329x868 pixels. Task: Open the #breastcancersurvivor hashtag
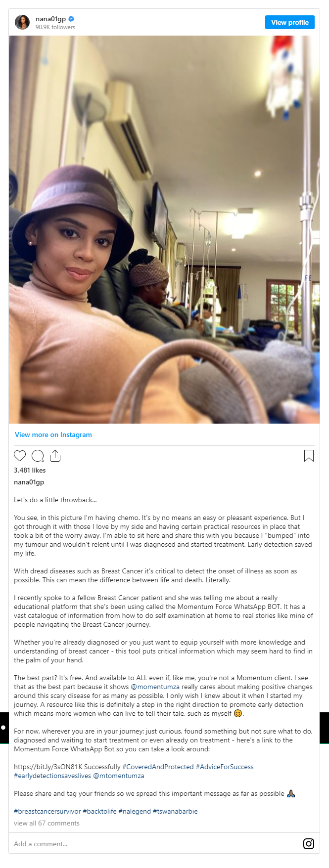[47, 811]
